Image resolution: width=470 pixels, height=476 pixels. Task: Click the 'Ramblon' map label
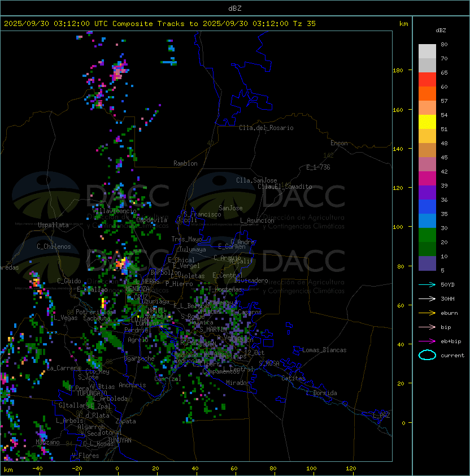(x=185, y=163)
